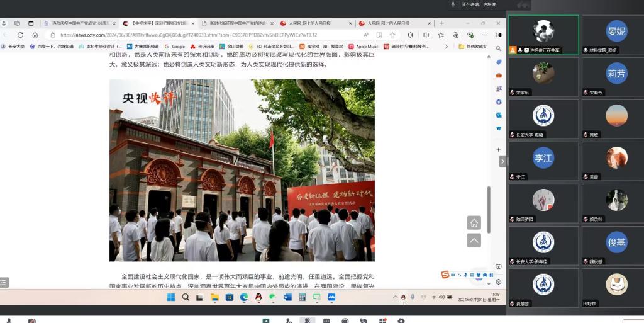This screenshot has height=323, width=644.
Task: Click the page's home button icon
Action: coord(474,222)
